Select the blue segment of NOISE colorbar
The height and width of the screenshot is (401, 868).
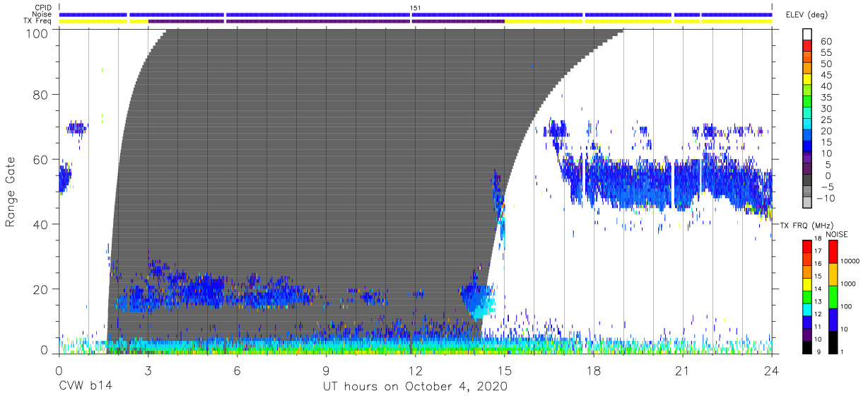[833, 319]
